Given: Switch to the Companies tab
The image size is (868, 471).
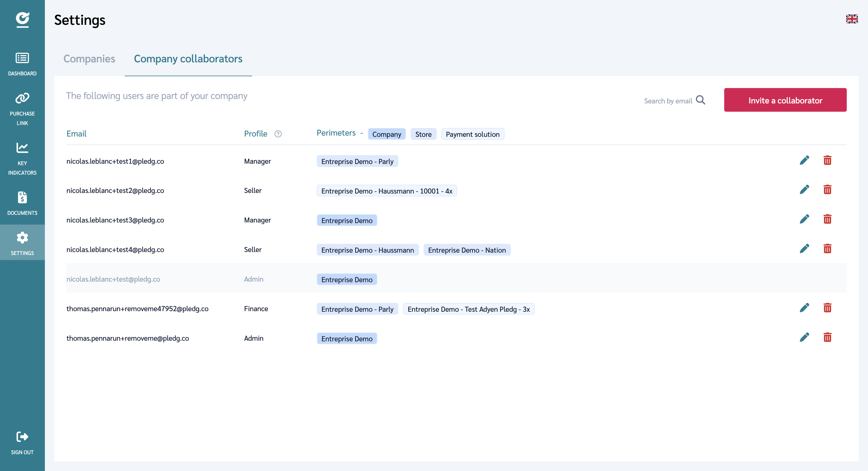Looking at the screenshot, I should pos(89,59).
